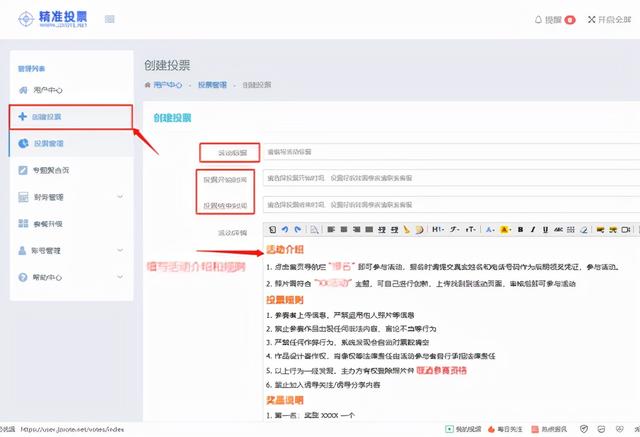Open the highlight background color picker
The width and height of the screenshot is (640, 437).
coord(505,230)
